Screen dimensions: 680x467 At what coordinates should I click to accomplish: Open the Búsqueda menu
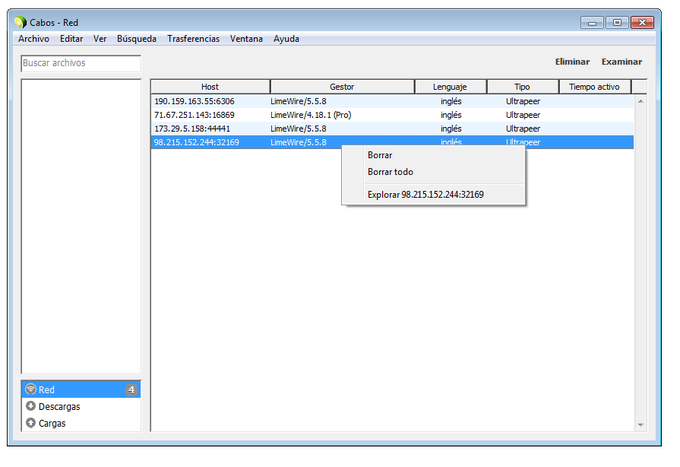pos(137,39)
